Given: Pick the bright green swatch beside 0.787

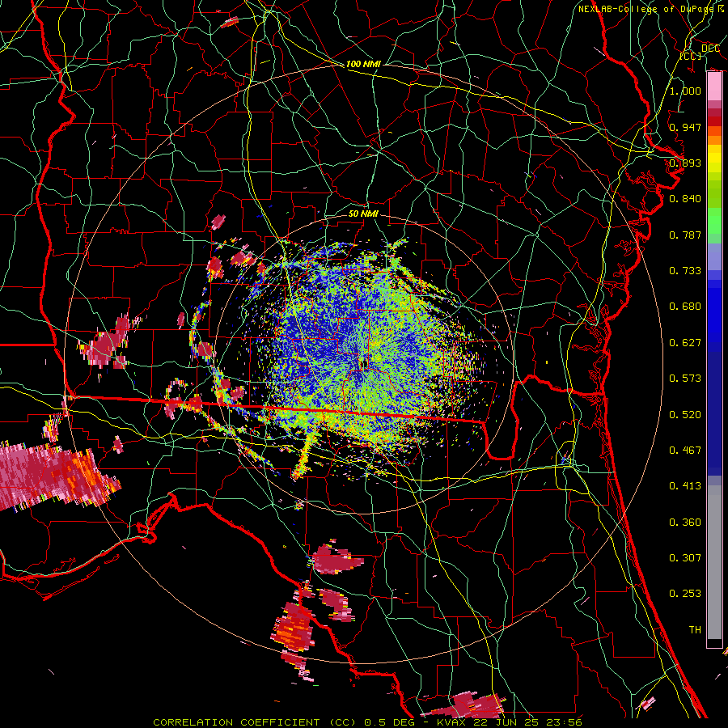Looking at the screenshot, I should (x=714, y=221).
